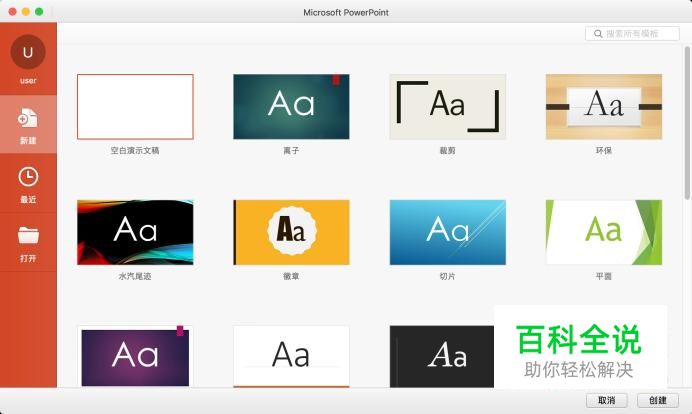Click the 徽章 template label
This screenshot has width=692, height=414.
pyautogui.click(x=291, y=276)
